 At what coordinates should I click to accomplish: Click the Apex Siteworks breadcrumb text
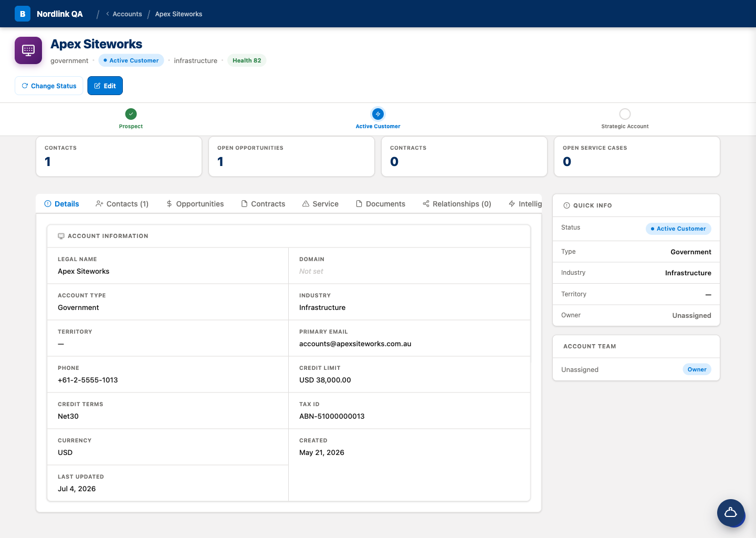click(x=178, y=14)
